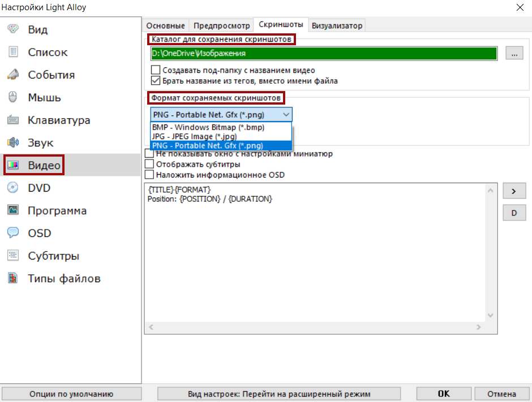Click Опции по умолчанию button
The image size is (532, 402).
point(71,394)
